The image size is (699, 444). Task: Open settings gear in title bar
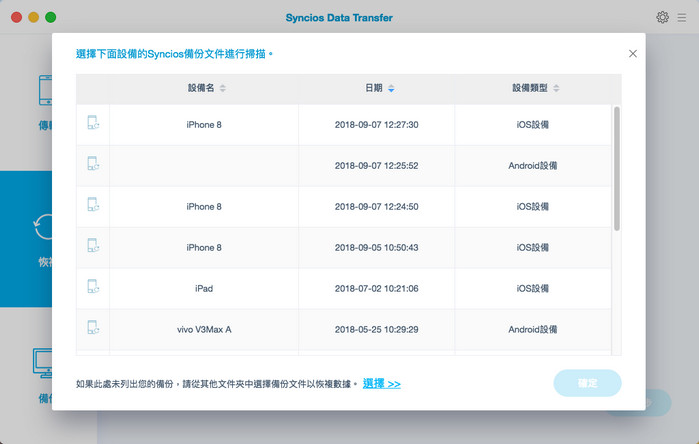pyautogui.click(x=662, y=17)
